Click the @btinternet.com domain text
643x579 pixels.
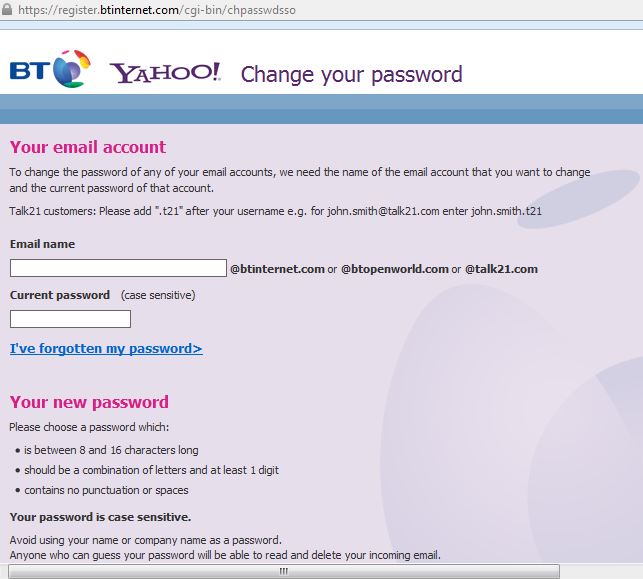coord(277,269)
